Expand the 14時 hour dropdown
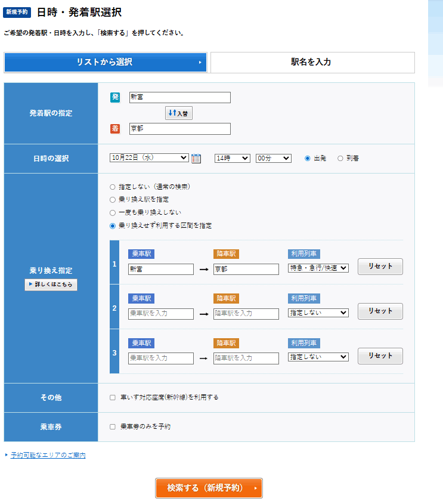Screen dimensions: 443x504 point(232,158)
